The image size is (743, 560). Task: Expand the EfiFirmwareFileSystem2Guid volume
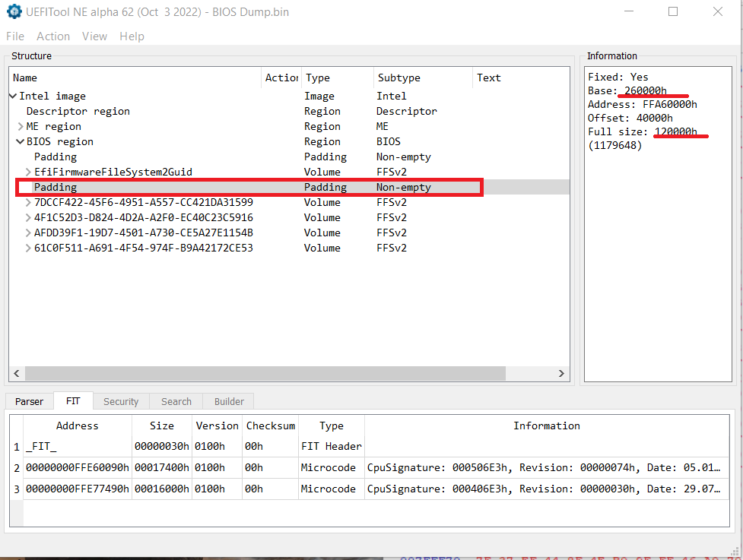tap(28, 172)
